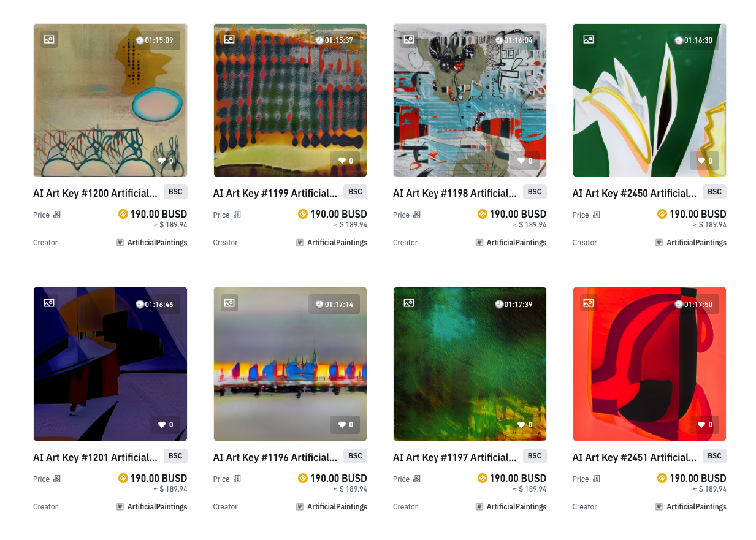The image size is (756, 540).
Task: Click image type icon on #2450 card
Action: pos(589,39)
